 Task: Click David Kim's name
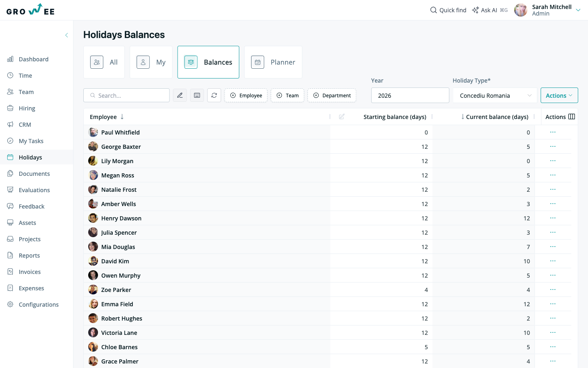[115, 261]
